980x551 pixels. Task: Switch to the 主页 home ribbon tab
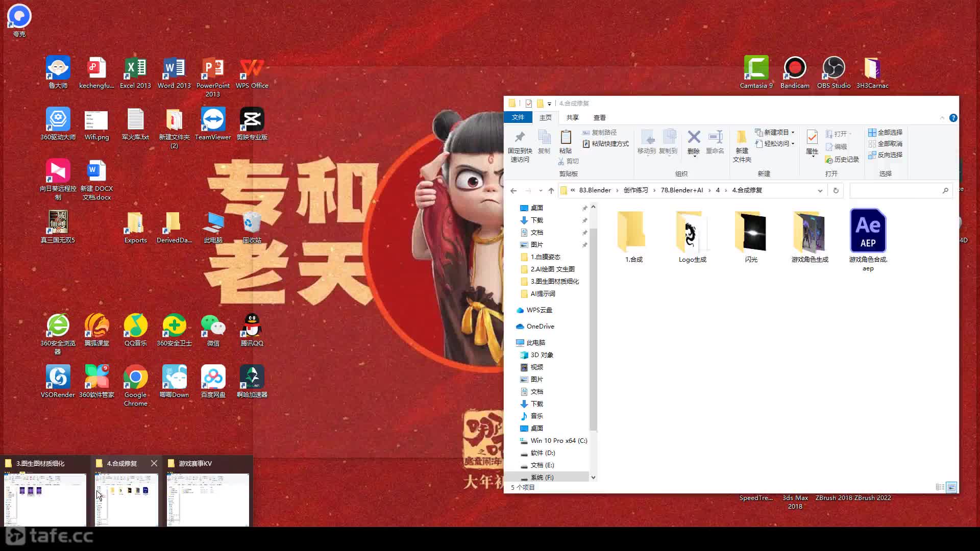546,117
